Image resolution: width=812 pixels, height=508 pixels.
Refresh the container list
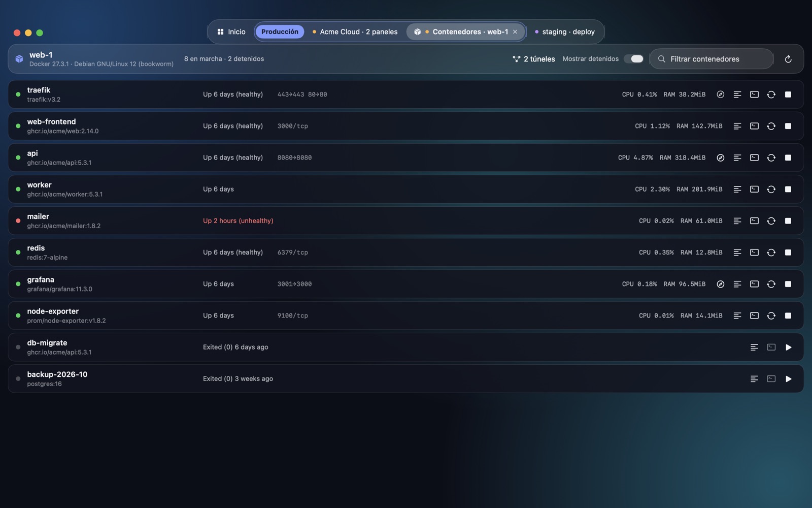pyautogui.click(x=788, y=59)
